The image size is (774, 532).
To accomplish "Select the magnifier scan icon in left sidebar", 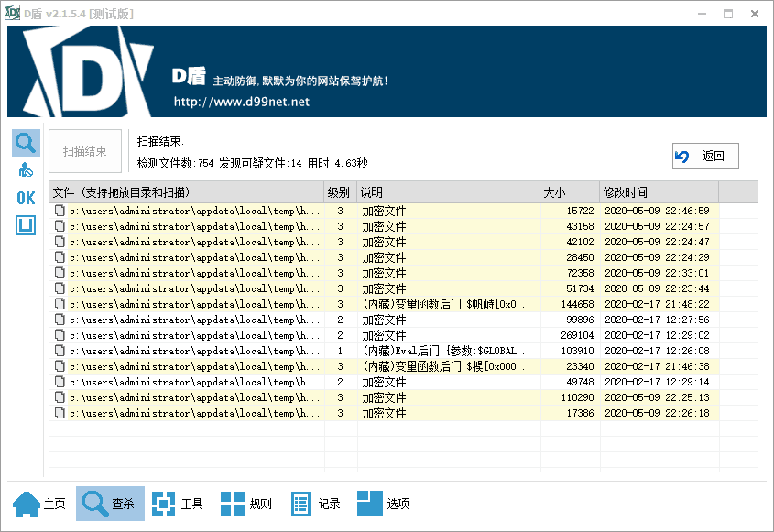I will click(x=26, y=143).
